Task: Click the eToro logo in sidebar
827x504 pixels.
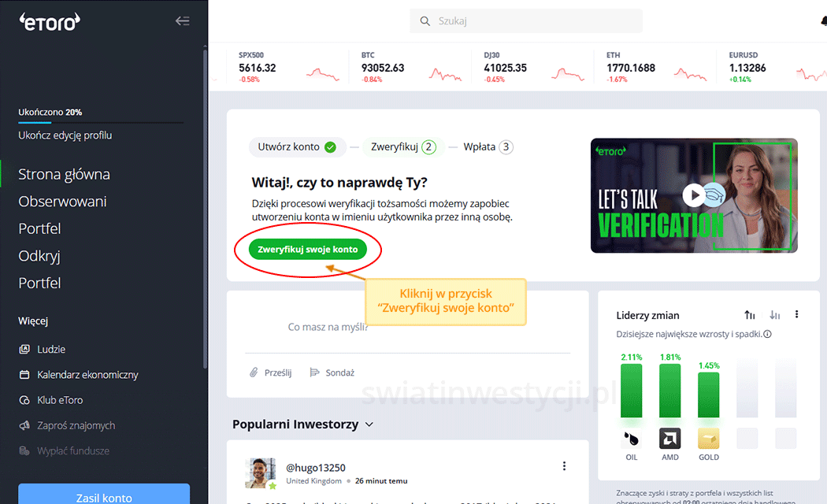Action: pyautogui.click(x=50, y=21)
